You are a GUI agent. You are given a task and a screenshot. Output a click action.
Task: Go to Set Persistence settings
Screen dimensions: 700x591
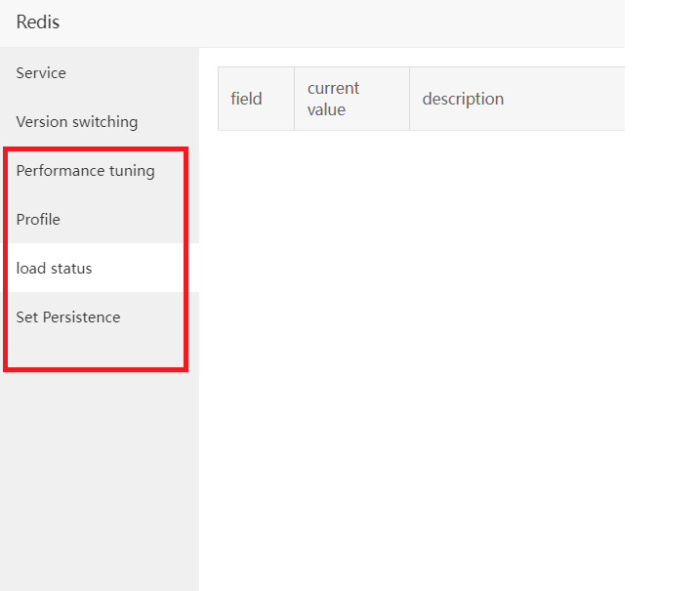pyautogui.click(x=68, y=317)
